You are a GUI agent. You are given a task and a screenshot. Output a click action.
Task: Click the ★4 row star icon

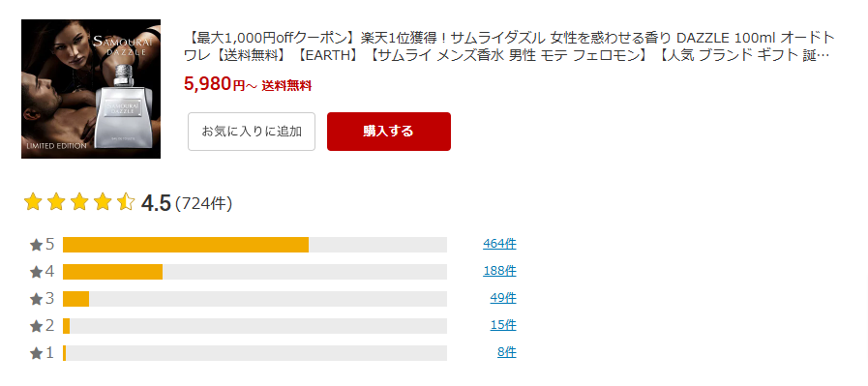click(36, 272)
